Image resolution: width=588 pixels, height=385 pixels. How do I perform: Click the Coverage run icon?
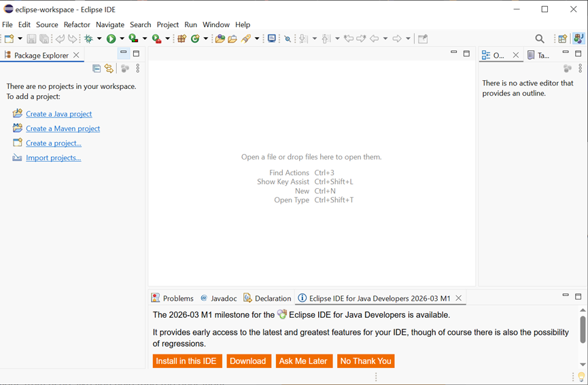133,39
